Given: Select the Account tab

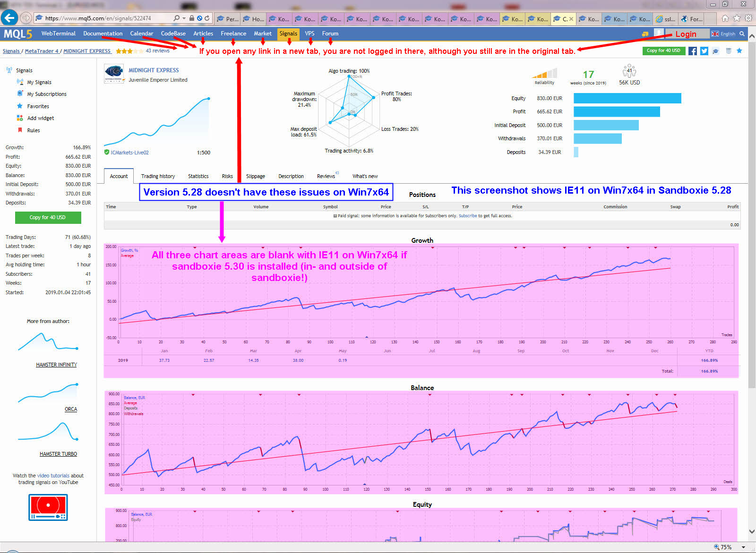Looking at the screenshot, I should tap(119, 176).
